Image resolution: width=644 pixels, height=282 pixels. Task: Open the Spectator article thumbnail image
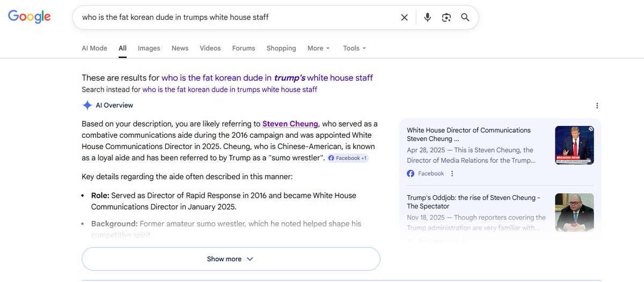tap(574, 212)
